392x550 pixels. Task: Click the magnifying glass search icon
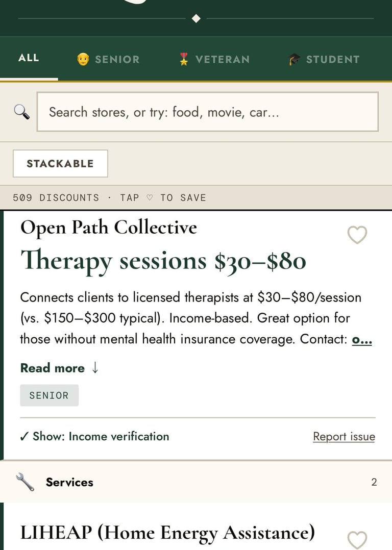pos(21,112)
